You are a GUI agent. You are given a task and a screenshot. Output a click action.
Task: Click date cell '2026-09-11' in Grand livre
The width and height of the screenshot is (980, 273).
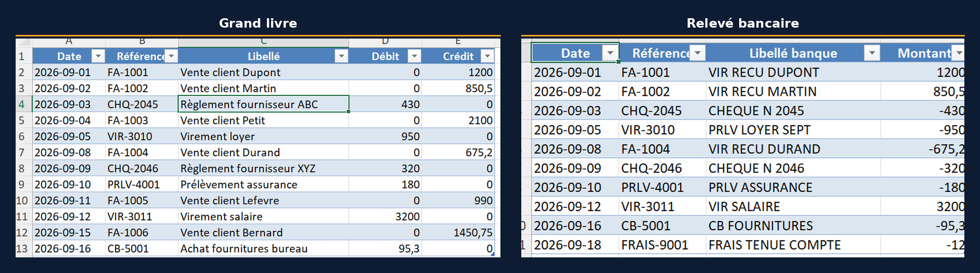(69, 201)
